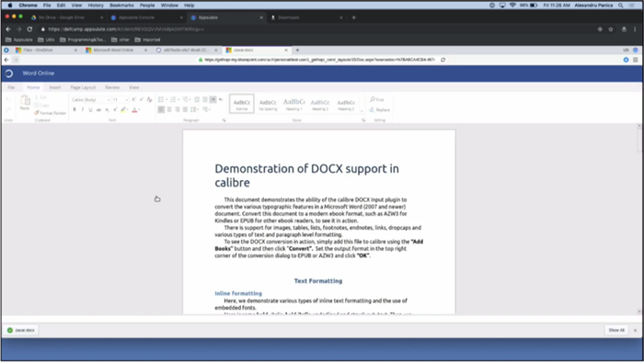This screenshot has height=362, width=644.
Task: Click the Paste icon in Clipboard group
Action: click(x=25, y=101)
